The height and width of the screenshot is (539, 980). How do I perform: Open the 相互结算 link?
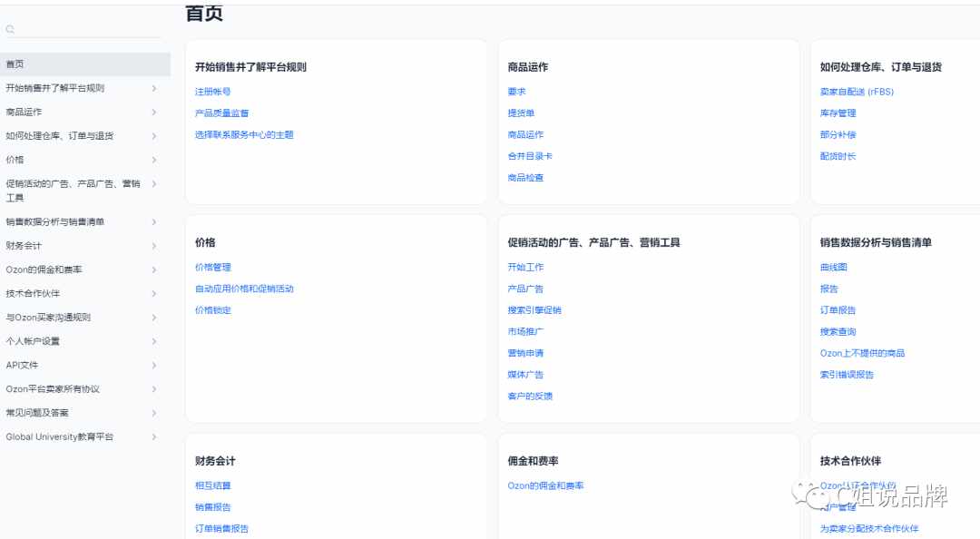[213, 485]
